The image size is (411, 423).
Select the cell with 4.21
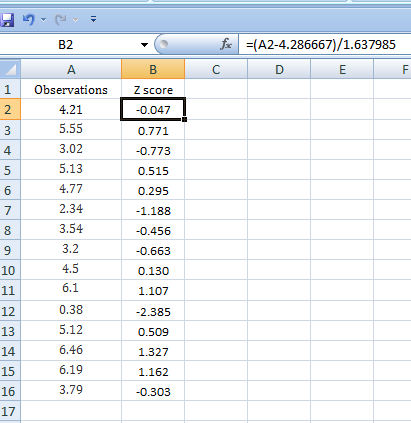tap(71, 109)
